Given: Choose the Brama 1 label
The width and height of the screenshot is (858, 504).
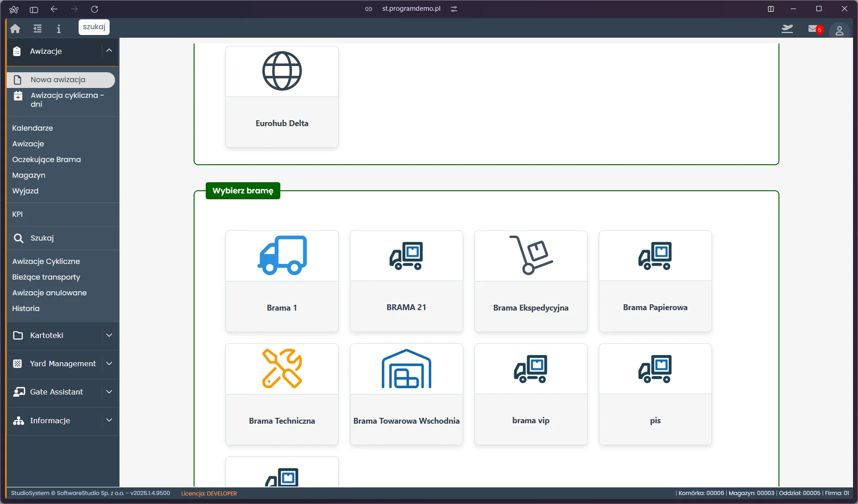Looking at the screenshot, I should [x=282, y=308].
